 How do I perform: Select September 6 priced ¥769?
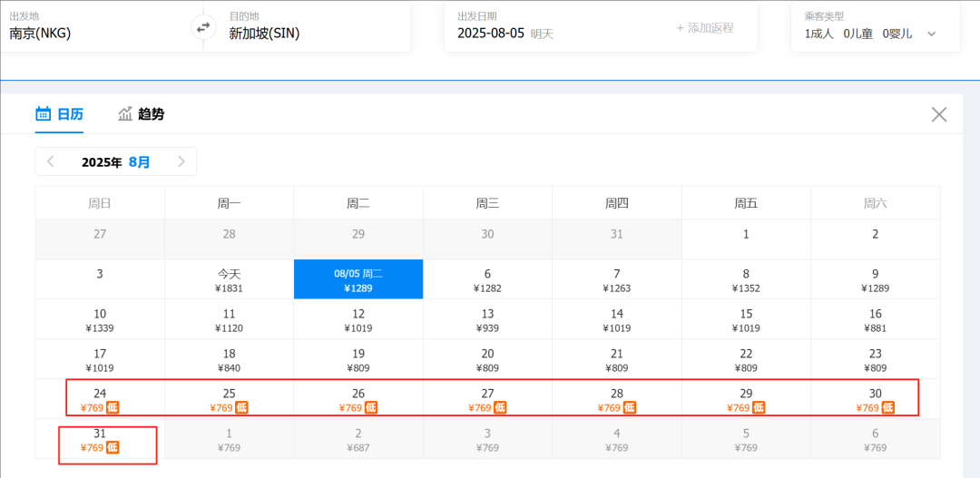tap(875, 439)
